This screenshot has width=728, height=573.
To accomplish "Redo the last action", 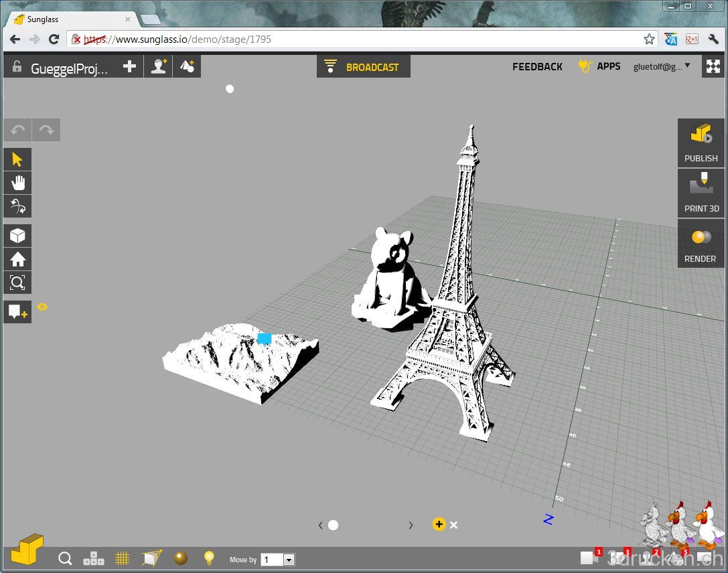I will coord(46,130).
